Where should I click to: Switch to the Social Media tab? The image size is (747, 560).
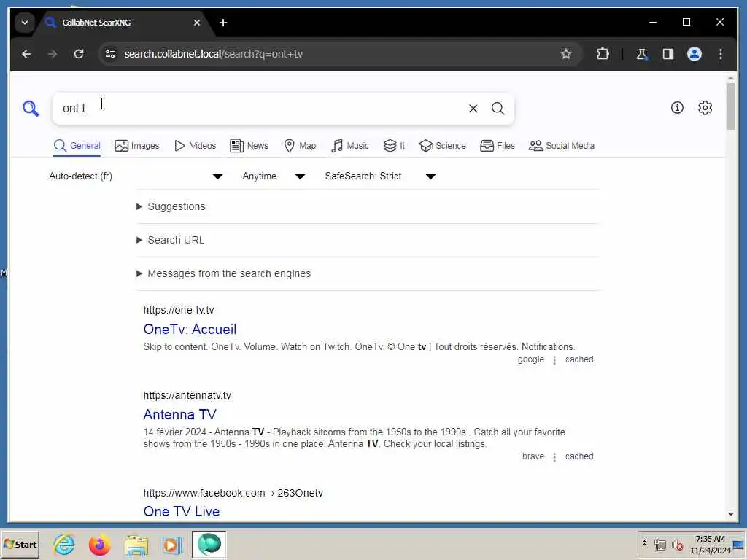[x=562, y=146]
